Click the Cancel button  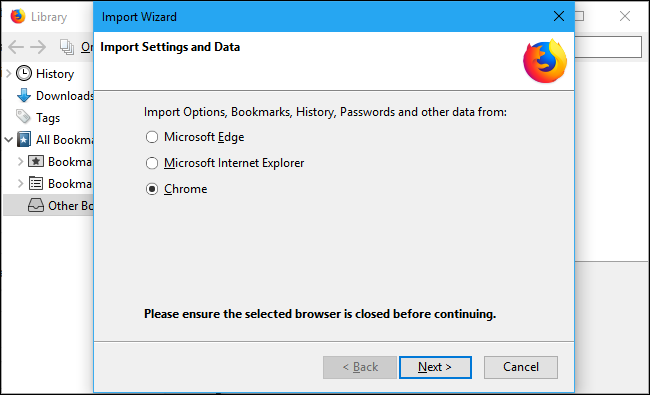click(521, 367)
